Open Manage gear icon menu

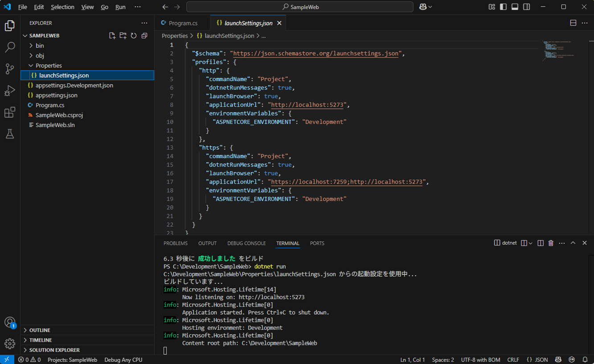(10, 344)
